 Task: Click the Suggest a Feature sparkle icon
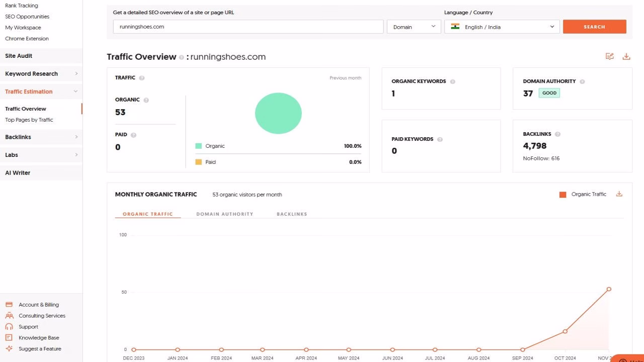click(9, 348)
